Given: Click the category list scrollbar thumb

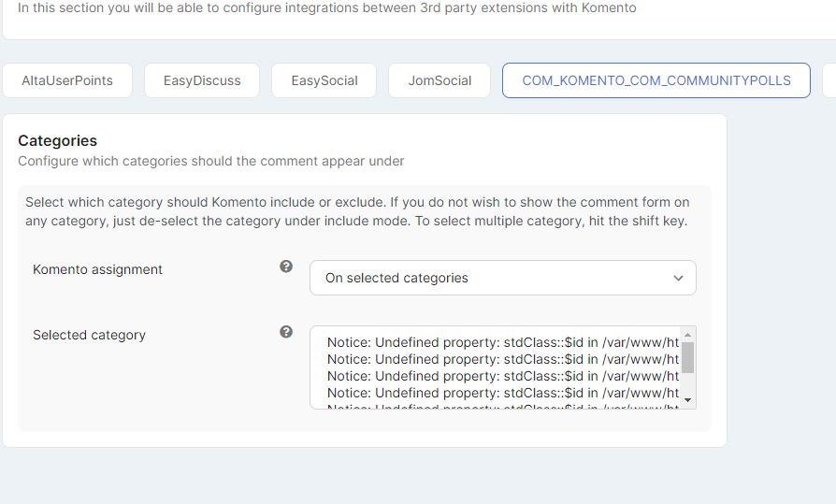Looking at the screenshot, I should click(688, 357).
